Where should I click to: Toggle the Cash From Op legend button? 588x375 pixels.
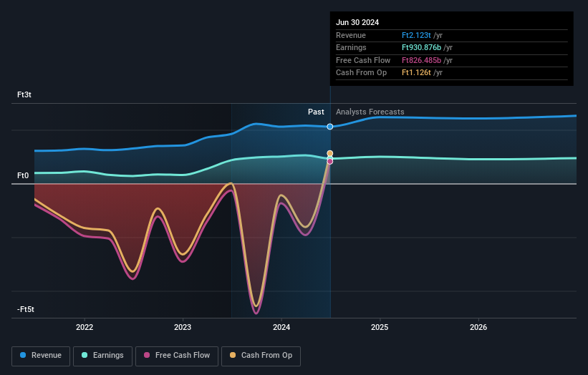click(x=261, y=356)
